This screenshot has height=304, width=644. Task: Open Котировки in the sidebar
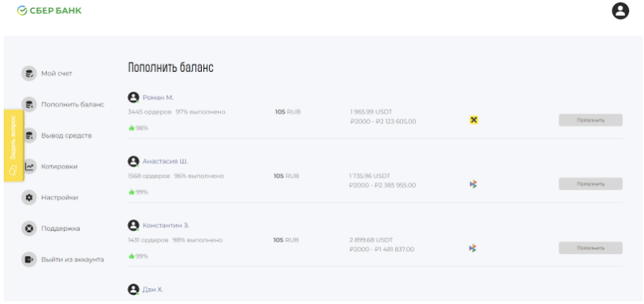coord(60,167)
